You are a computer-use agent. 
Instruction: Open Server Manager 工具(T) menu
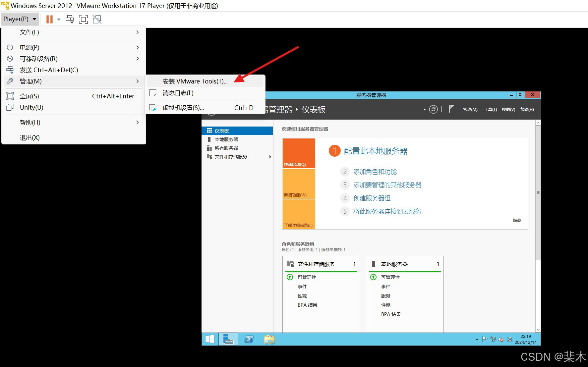point(490,110)
